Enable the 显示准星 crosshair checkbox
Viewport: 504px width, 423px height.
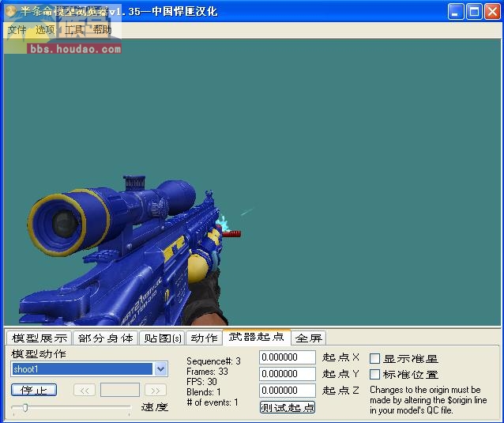pos(374,359)
